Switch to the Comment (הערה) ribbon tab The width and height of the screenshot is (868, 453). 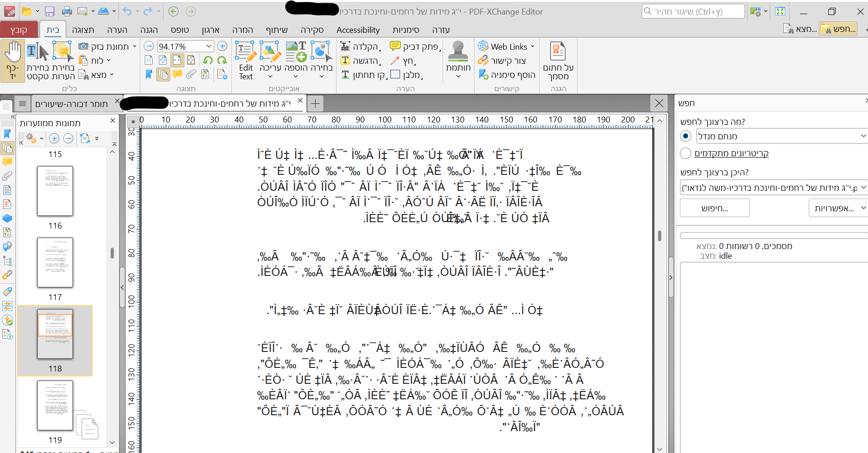tap(117, 30)
